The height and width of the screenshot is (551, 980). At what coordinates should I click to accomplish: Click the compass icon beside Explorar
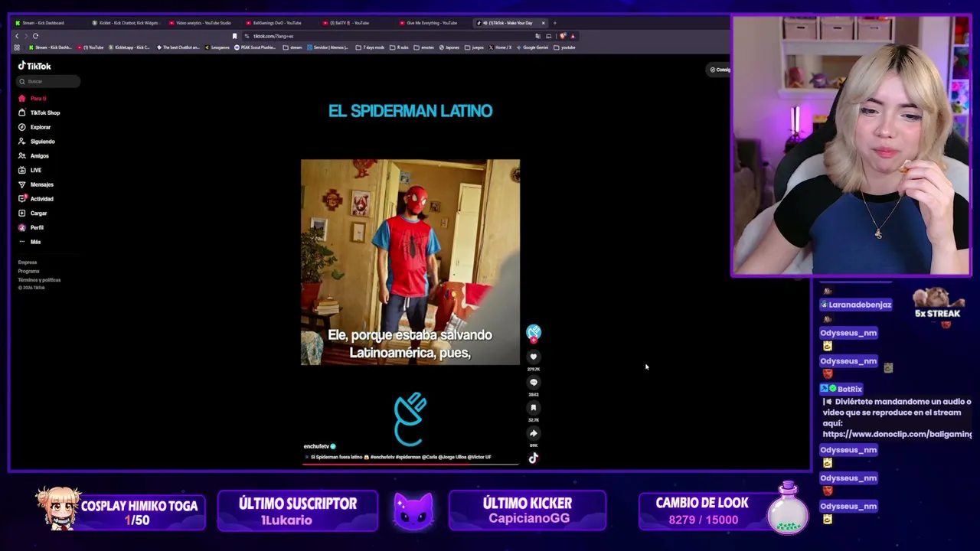[x=22, y=127]
